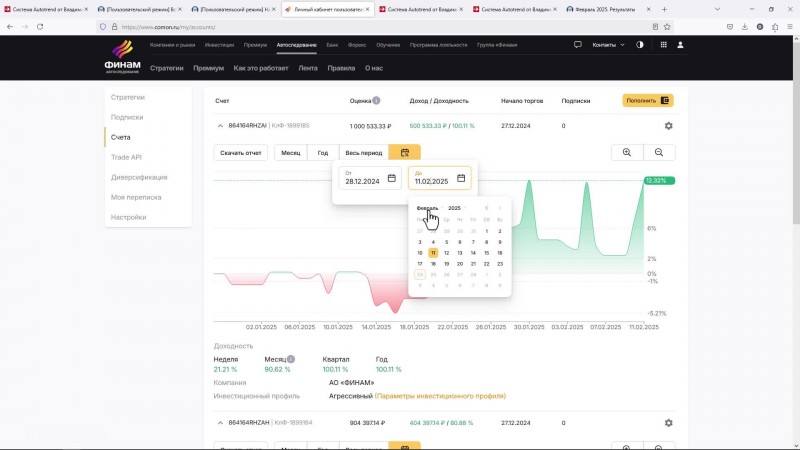The image size is (800, 450).
Task: Go to previous month in calendar
Action: click(x=486, y=208)
